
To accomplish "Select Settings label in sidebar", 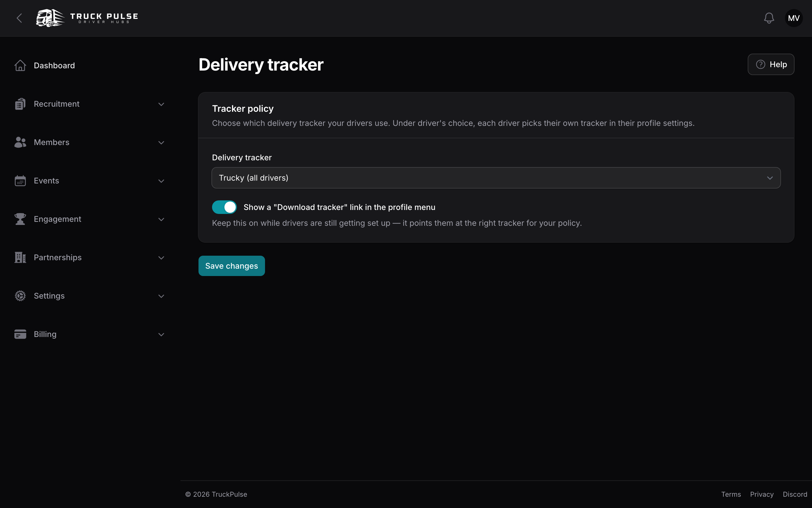I will [49, 296].
